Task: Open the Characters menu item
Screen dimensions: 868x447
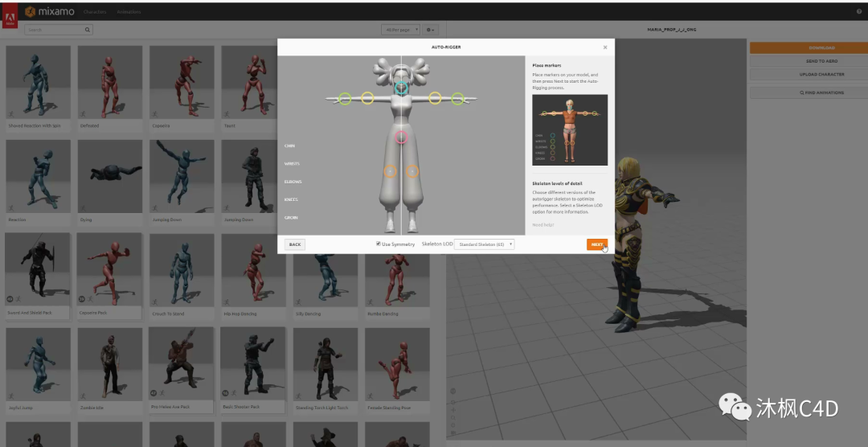Action: coord(95,11)
